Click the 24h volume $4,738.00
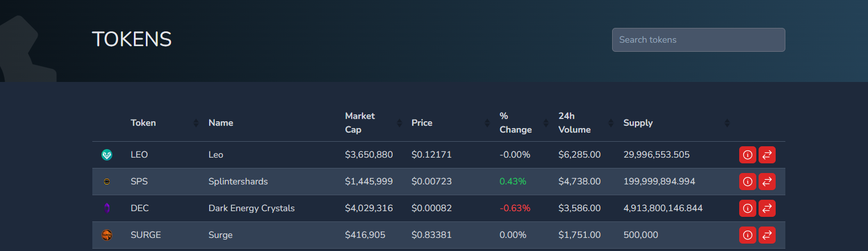Image resolution: width=868 pixels, height=251 pixels. click(x=580, y=182)
